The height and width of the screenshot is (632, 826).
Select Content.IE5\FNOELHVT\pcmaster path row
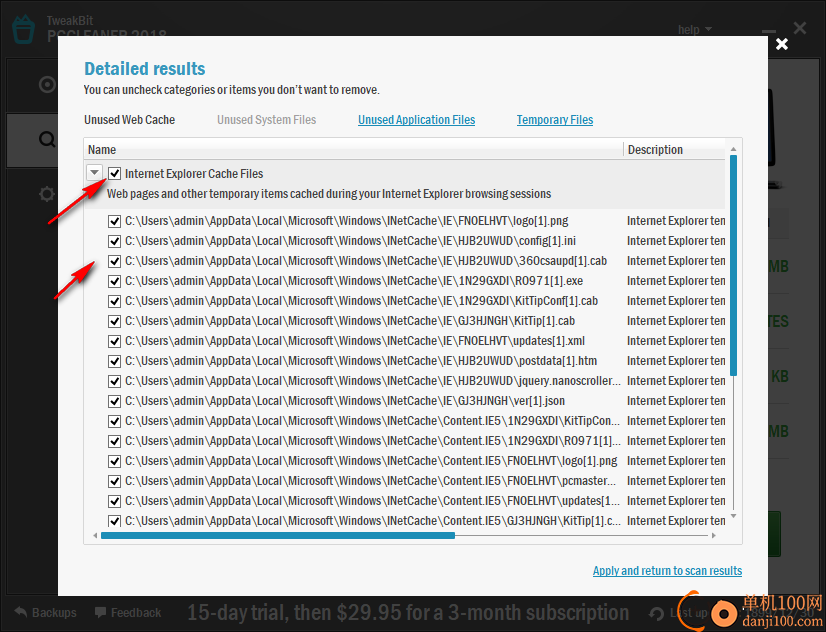pos(370,481)
